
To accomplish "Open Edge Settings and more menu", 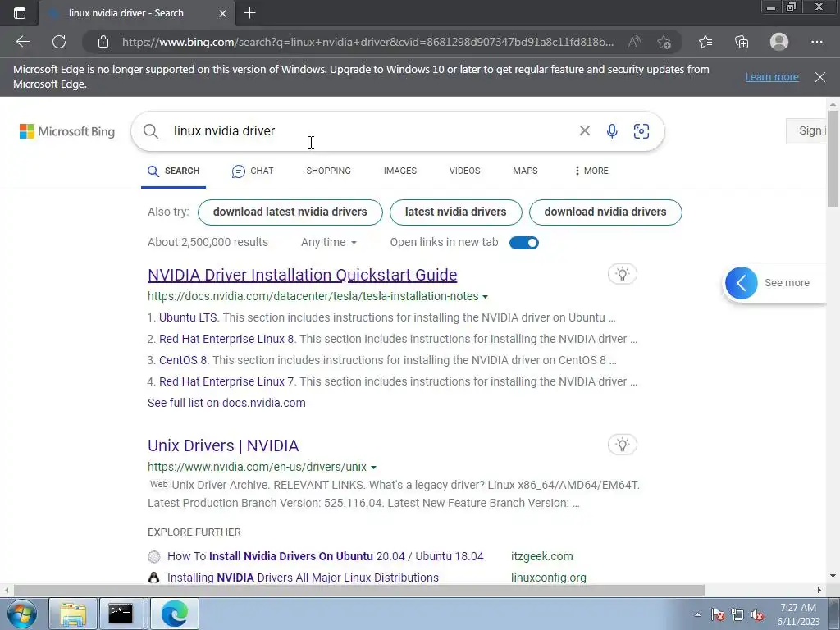I will click(x=816, y=42).
